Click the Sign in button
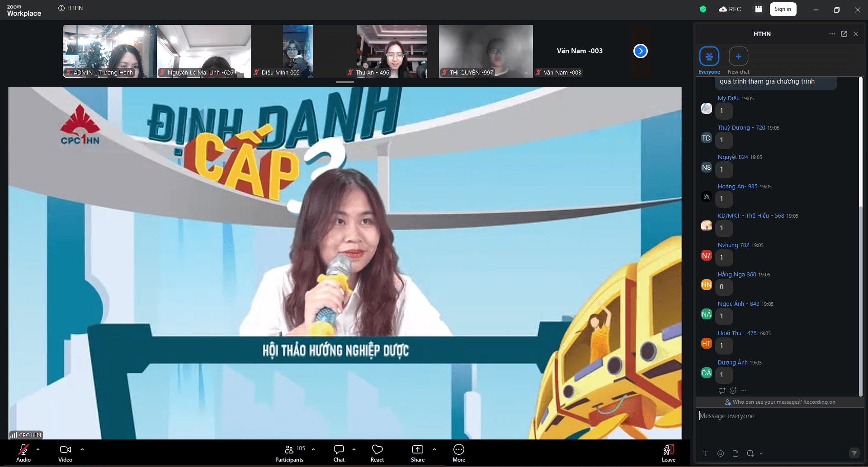The height and width of the screenshot is (467, 868). [783, 9]
